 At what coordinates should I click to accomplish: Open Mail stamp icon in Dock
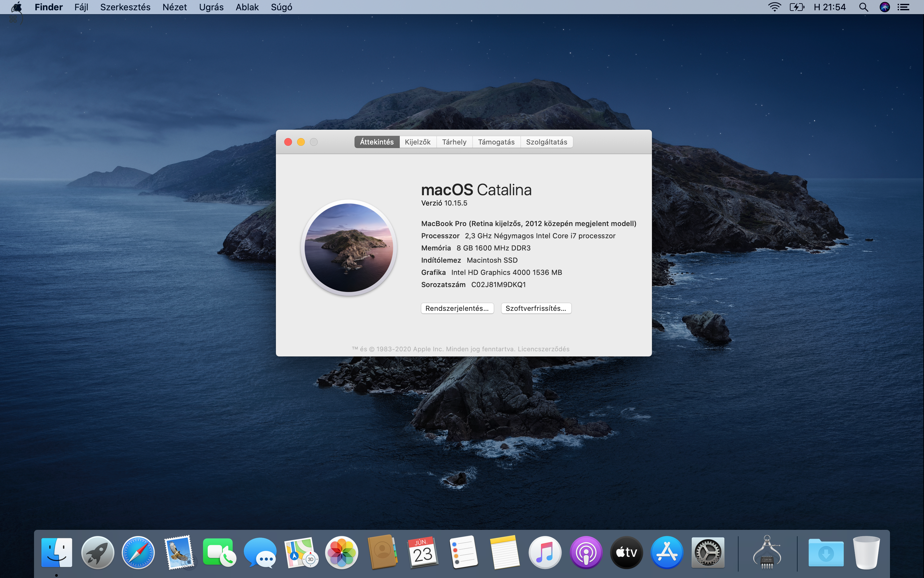pos(179,552)
